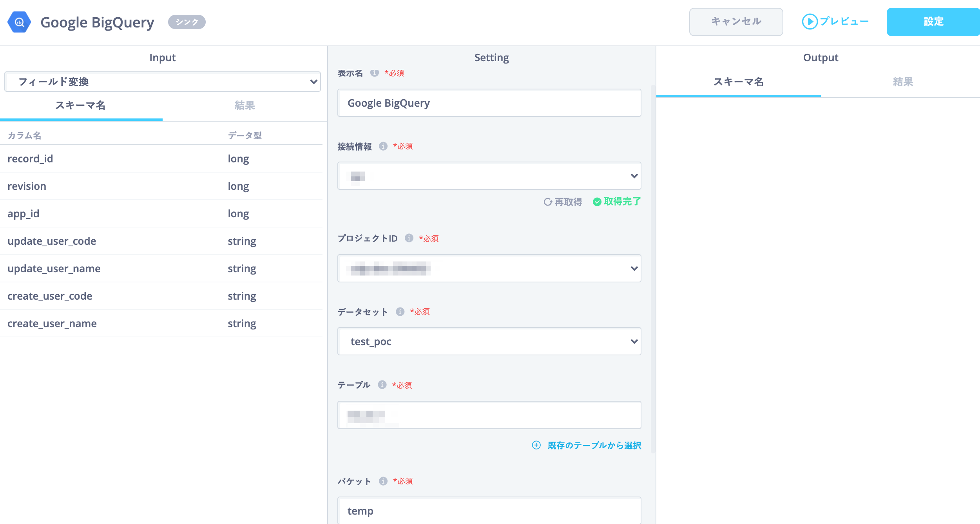Switch to Output 結果 tab

(x=903, y=82)
